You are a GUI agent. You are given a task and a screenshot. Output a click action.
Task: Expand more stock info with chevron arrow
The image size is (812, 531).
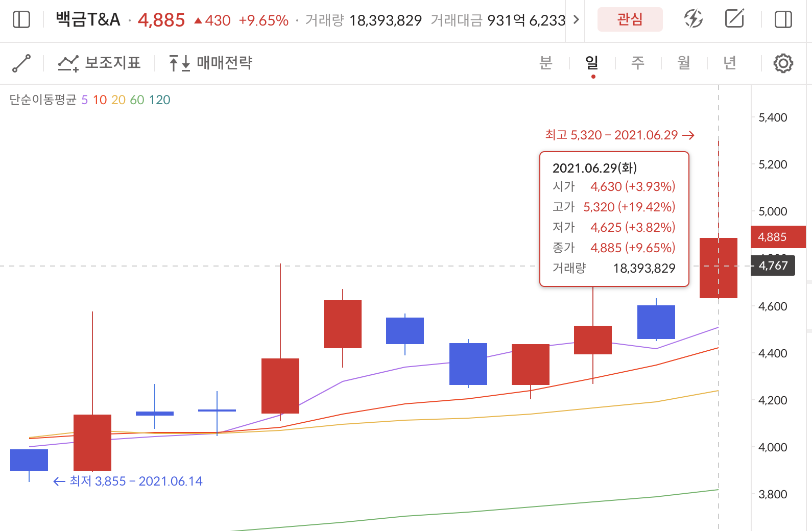pos(576,20)
